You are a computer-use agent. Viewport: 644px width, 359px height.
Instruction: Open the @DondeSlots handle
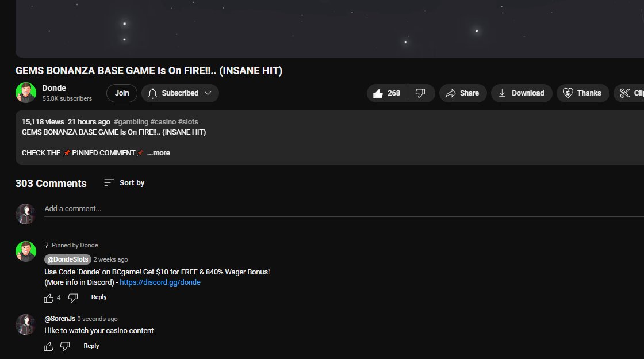point(68,259)
